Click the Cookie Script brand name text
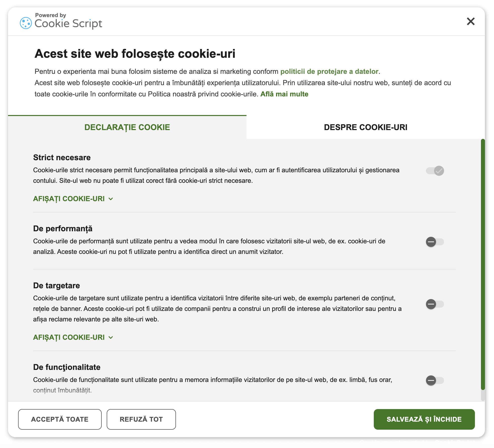This screenshot has height=448, width=494. click(68, 24)
